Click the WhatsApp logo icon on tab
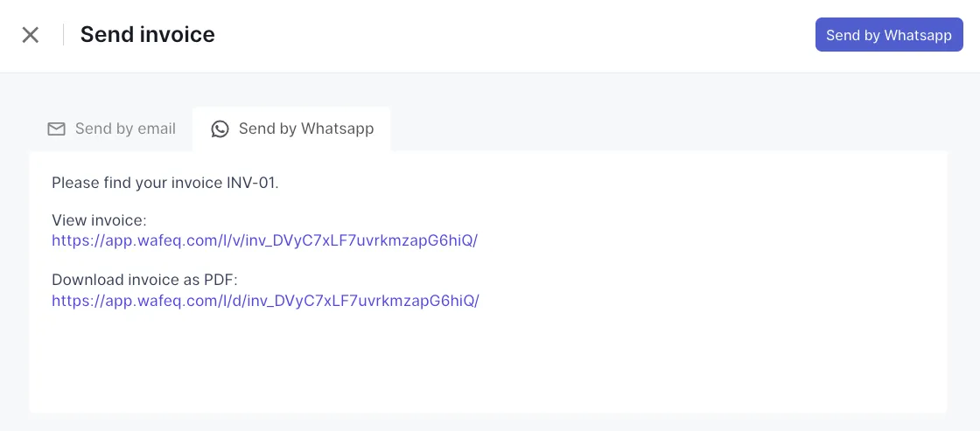Viewport: 980px width, 431px height. tap(220, 129)
